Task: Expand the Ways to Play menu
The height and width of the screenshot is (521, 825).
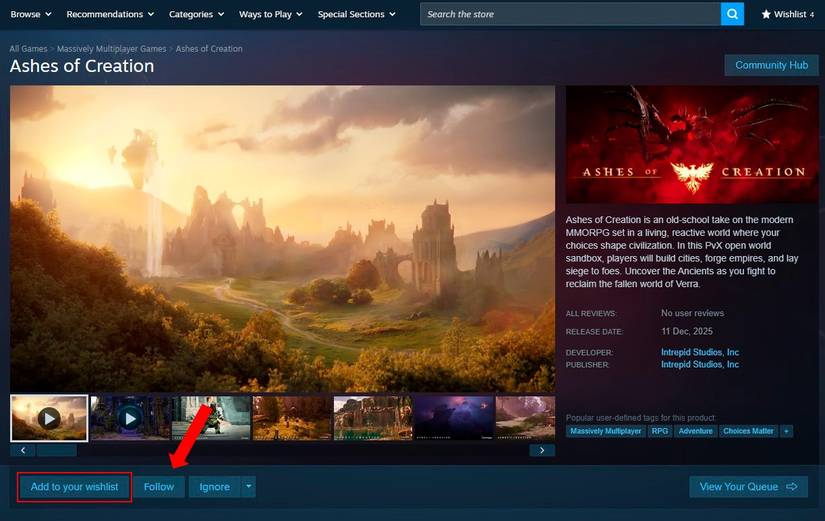Action: (270, 14)
